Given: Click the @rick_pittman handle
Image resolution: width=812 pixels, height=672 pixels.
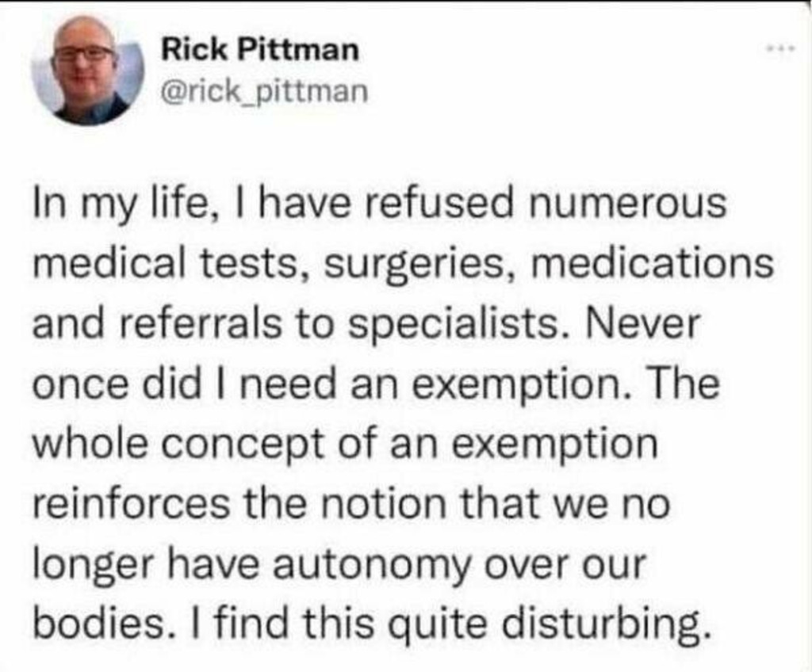Looking at the screenshot, I should [265, 94].
